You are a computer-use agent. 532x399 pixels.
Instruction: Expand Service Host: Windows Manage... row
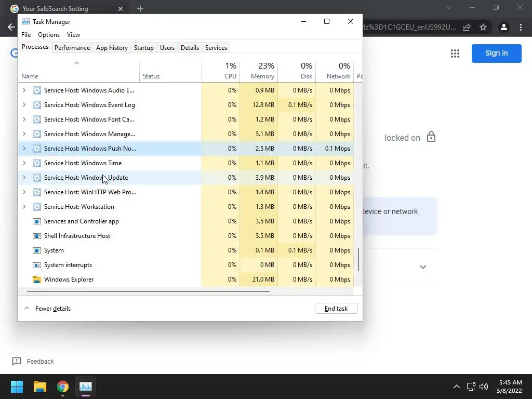[24, 134]
